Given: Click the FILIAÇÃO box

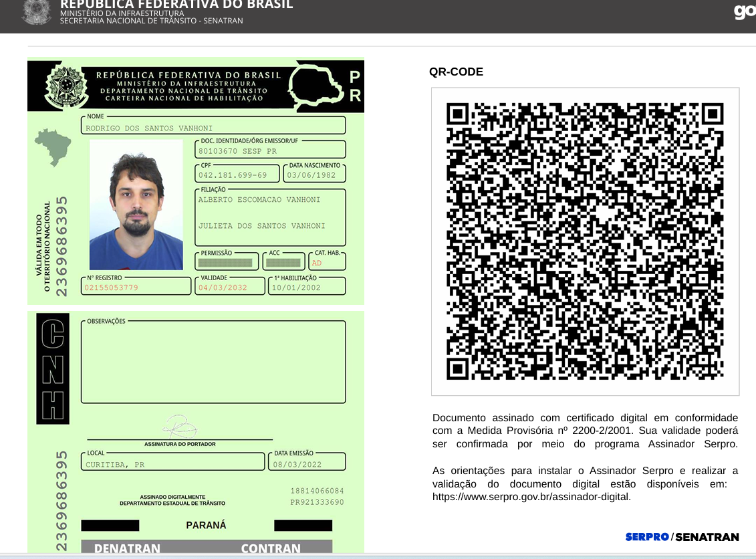Looking at the screenshot, I should [270, 217].
